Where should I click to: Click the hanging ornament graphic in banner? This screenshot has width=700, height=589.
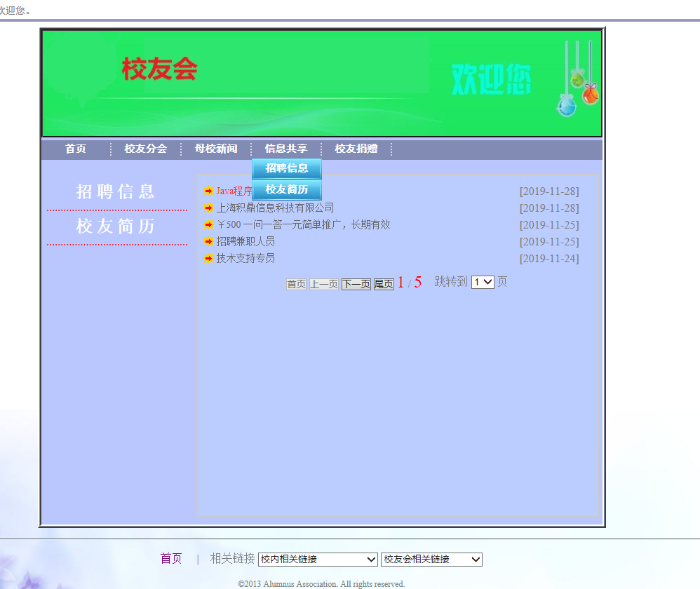tap(575, 81)
